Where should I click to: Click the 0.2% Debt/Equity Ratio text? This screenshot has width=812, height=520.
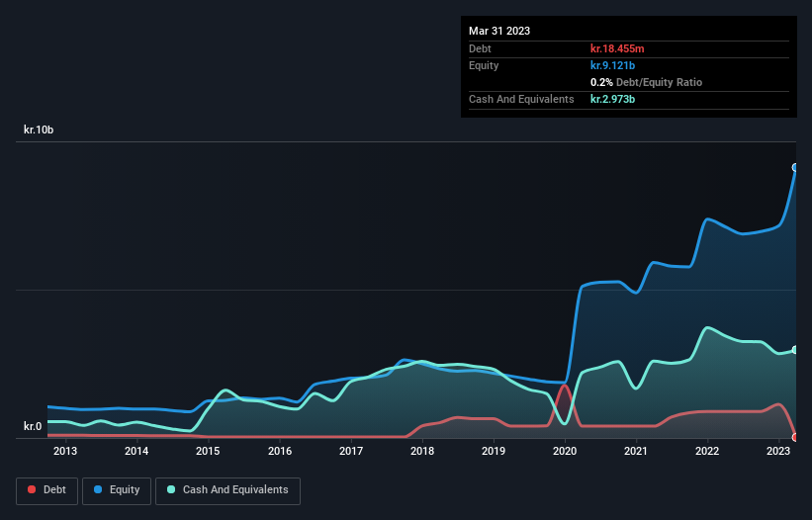click(646, 82)
